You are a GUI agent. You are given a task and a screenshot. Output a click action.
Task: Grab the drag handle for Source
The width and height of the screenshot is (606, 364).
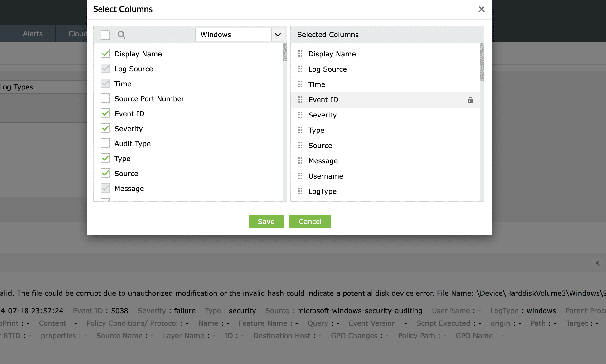300,146
